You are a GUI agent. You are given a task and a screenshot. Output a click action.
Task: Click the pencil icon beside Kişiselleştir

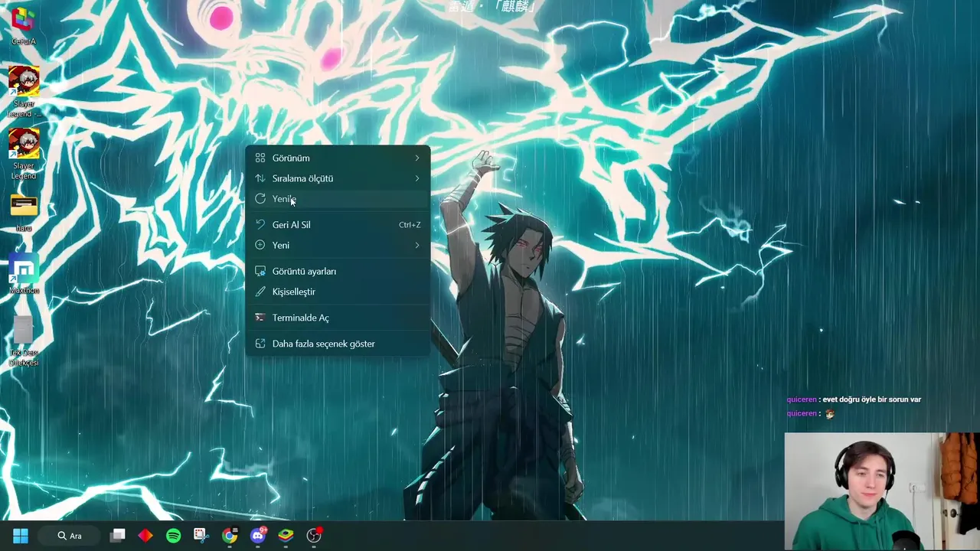pos(260,292)
